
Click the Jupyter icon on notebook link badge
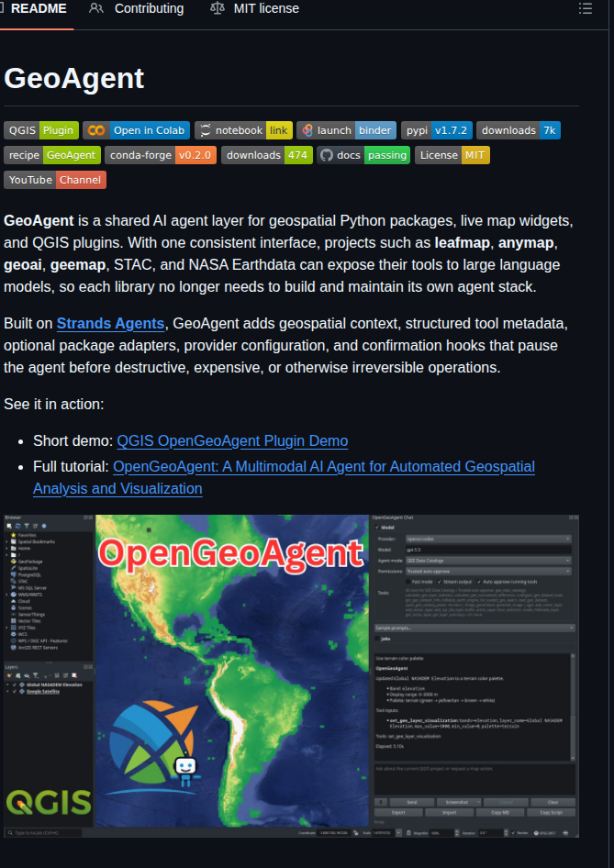pos(206,130)
